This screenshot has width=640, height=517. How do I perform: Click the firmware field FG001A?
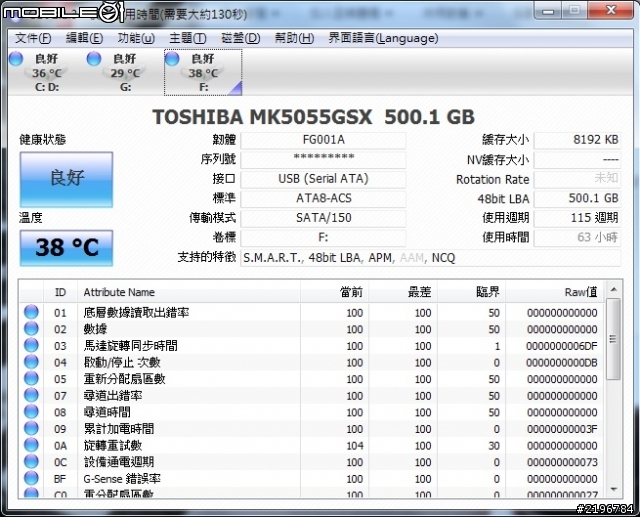(x=323, y=140)
